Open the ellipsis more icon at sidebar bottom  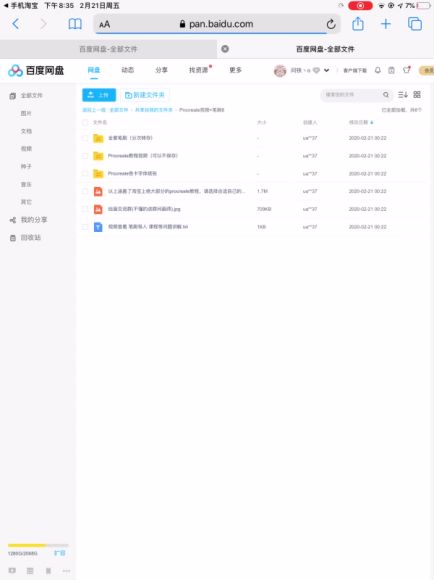[66, 571]
